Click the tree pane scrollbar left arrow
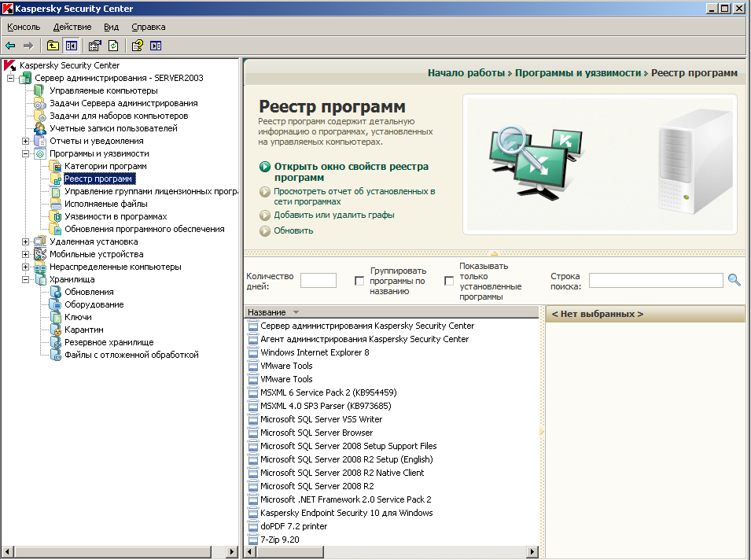This screenshot has height=560, width=751. 7,552
